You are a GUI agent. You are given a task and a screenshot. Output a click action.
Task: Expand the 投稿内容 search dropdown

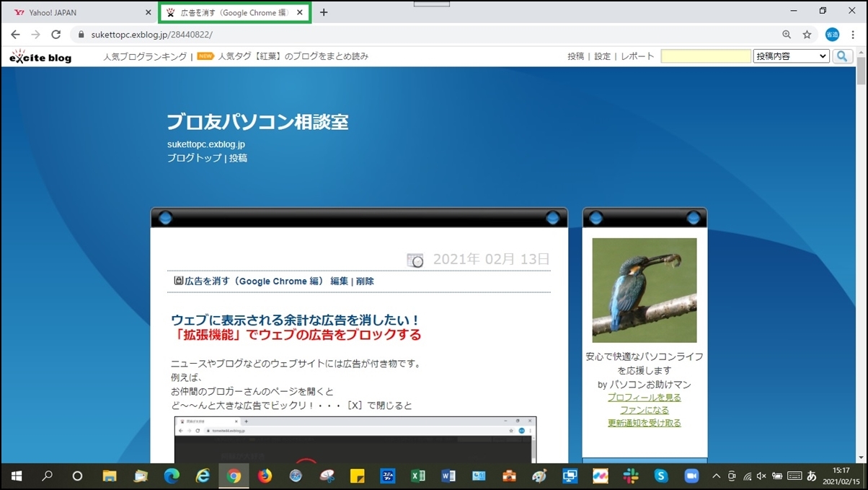tap(791, 56)
